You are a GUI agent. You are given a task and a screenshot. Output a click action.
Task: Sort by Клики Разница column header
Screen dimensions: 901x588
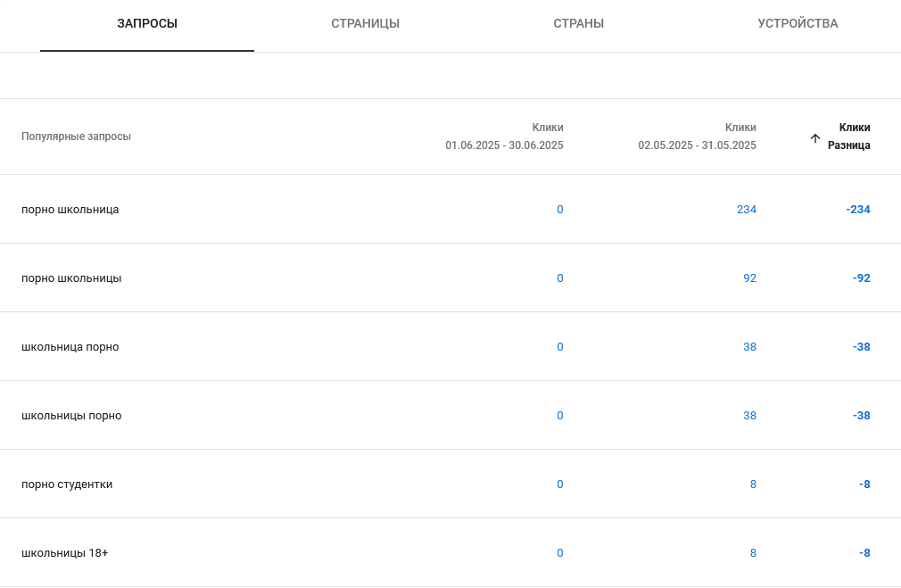pos(848,137)
